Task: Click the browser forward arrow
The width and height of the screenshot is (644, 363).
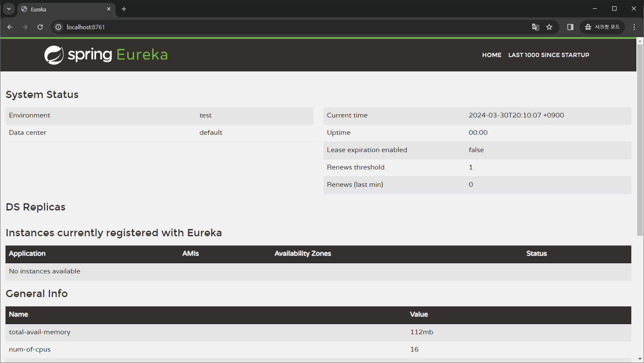Action: tap(25, 27)
